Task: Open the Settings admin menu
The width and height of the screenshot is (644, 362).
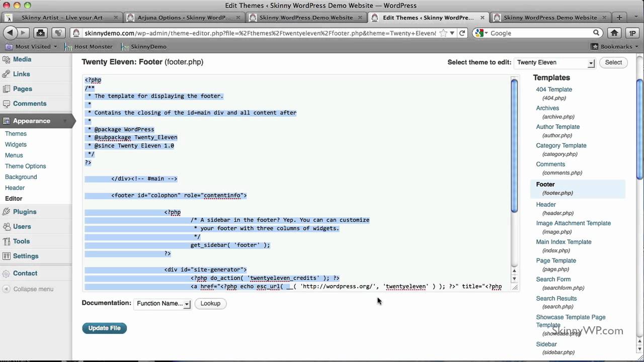Action: (x=26, y=256)
